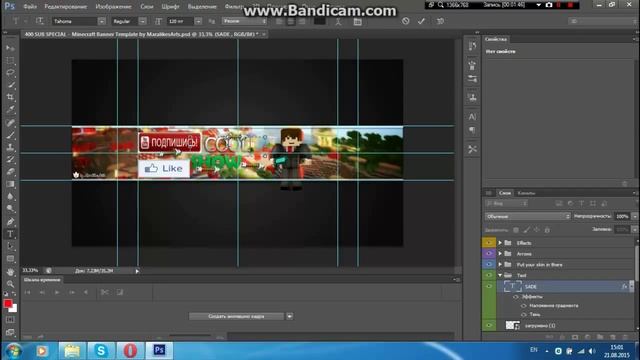Hide the Arrows layer group
This screenshot has height=360, width=640.
[x=489, y=253]
